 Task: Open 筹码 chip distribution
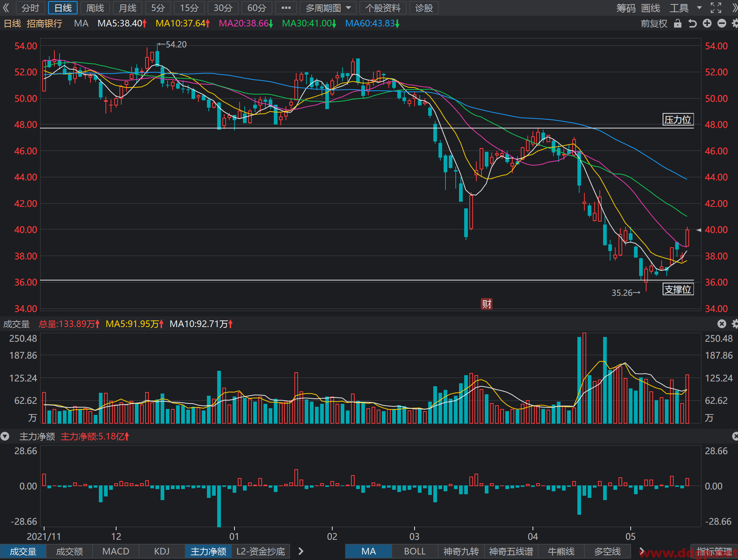coord(626,8)
